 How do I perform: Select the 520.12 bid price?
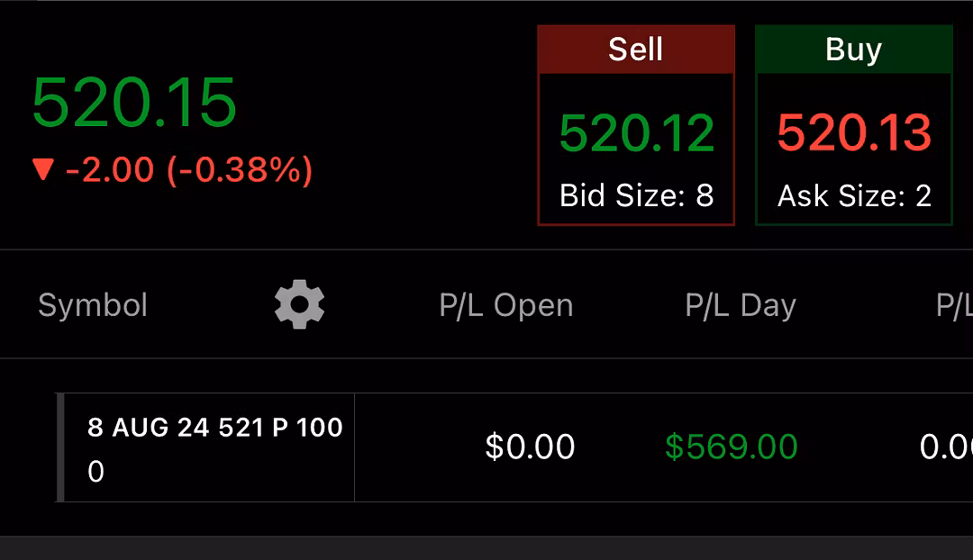click(x=636, y=133)
